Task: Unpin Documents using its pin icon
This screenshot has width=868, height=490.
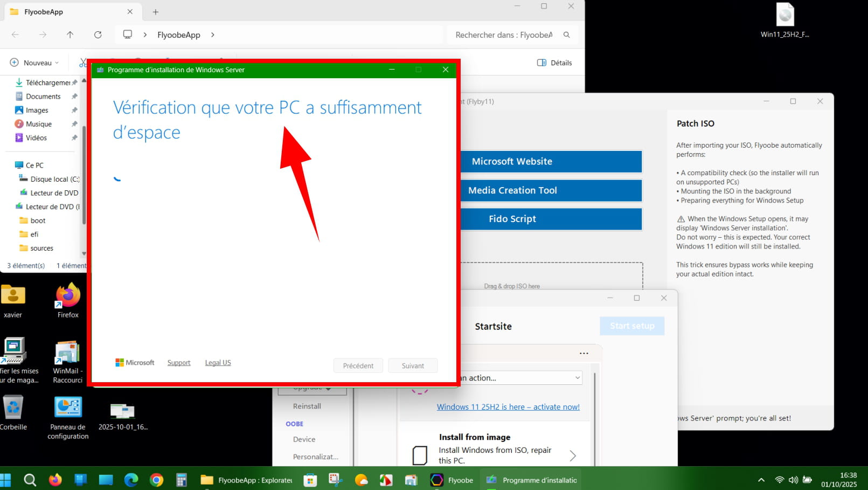Action: pyautogui.click(x=74, y=96)
